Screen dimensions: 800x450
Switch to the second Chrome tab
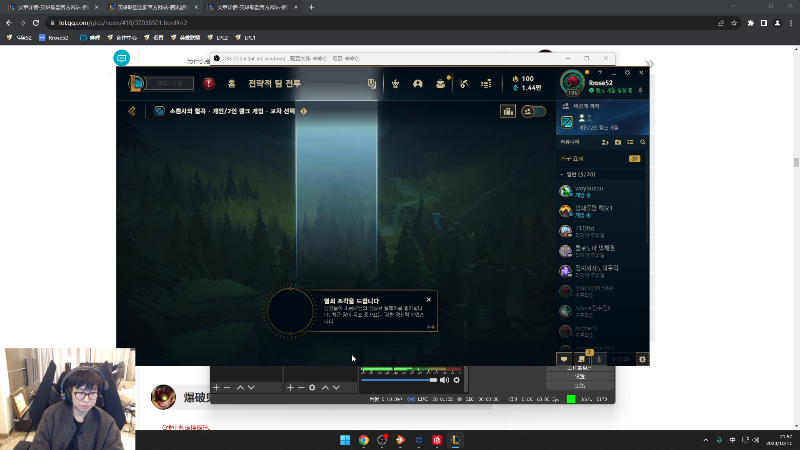[x=153, y=7]
